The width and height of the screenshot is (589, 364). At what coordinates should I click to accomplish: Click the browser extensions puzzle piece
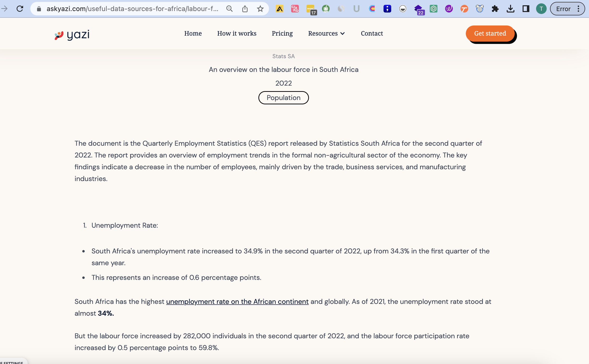[x=495, y=9]
